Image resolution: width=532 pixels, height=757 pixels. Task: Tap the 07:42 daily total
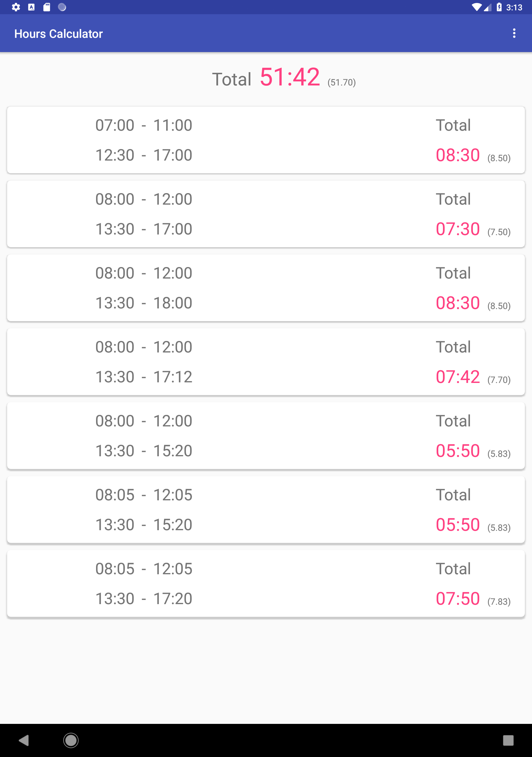coord(458,376)
